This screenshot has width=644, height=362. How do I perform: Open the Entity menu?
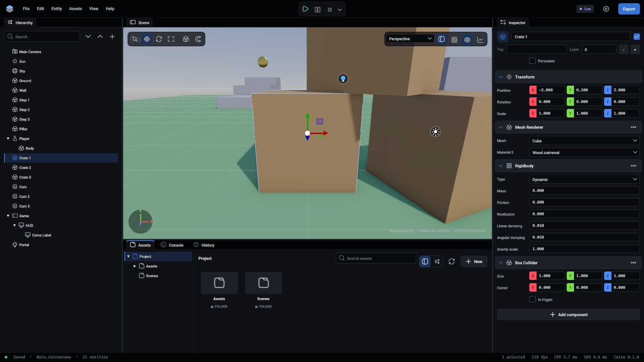tap(57, 8)
